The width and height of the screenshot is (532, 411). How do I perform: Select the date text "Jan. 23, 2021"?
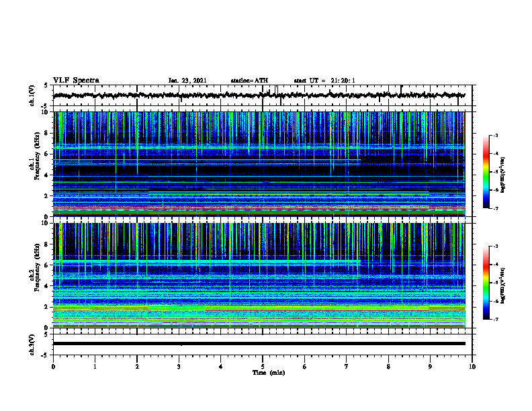point(187,81)
